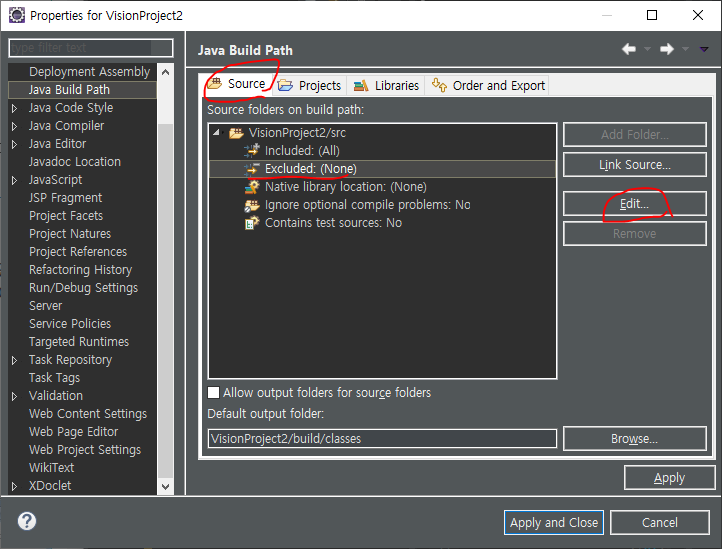This screenshot has width=722, height=549.
Task: Click the VisionProject2/src package folder icon
Action: pos(236,133)
